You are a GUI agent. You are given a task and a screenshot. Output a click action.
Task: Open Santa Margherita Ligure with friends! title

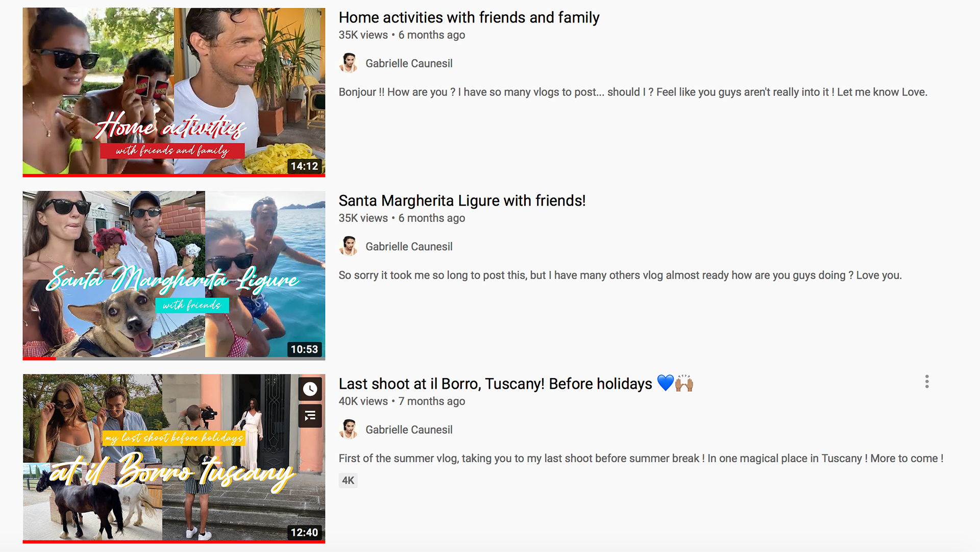(x=462, y=200)
